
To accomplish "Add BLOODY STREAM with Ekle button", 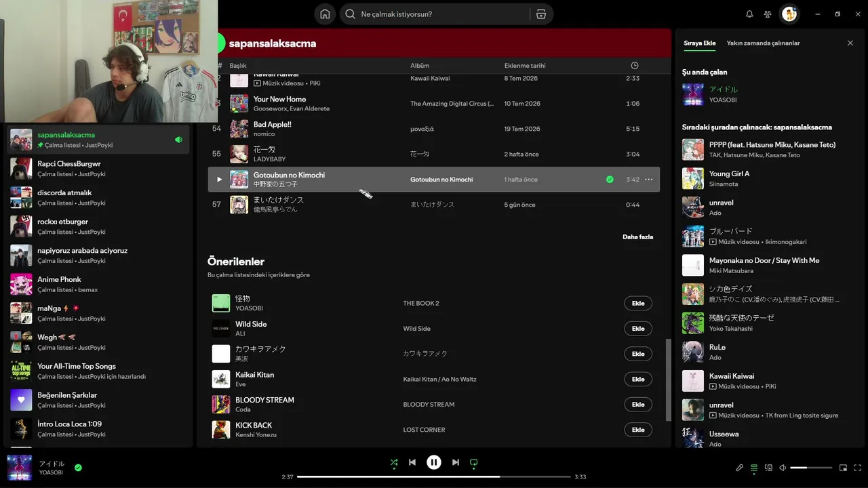I will click(x=638, y=405).
